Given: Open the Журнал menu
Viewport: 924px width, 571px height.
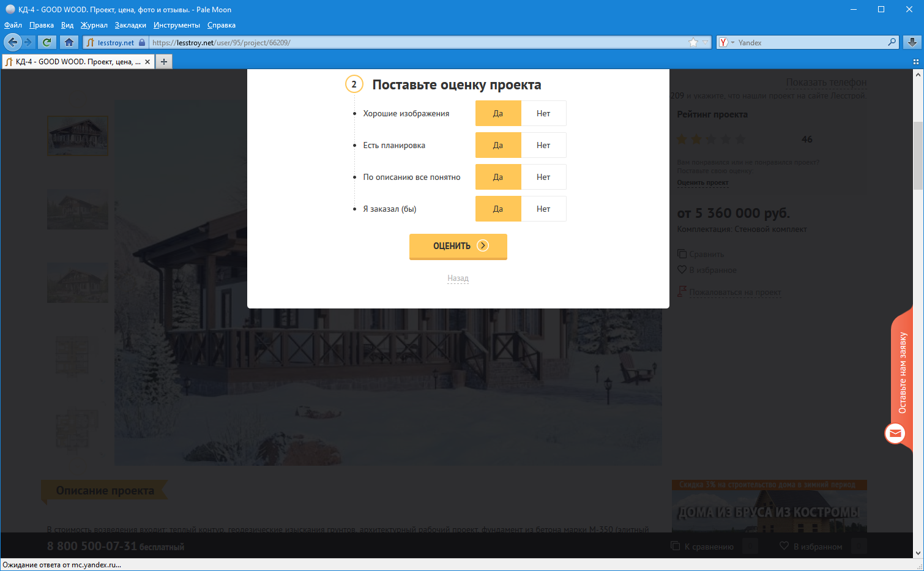Looking at the screenshot, I should point(94,25).
